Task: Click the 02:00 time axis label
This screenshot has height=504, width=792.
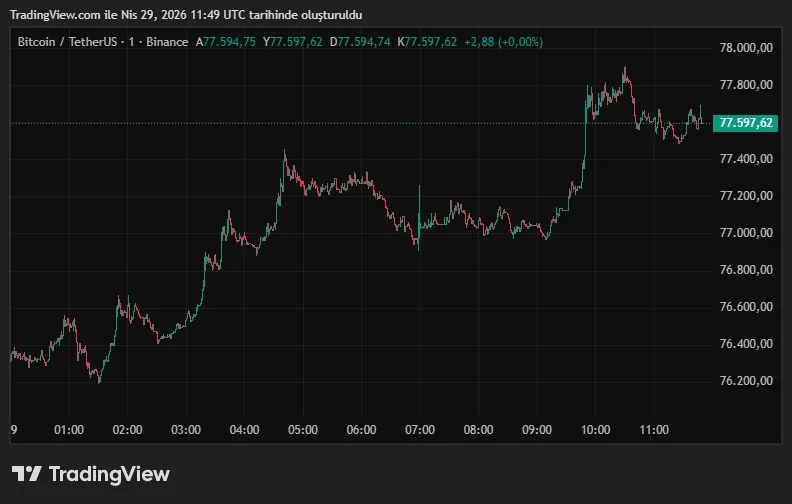Action: click(x=127, y=430)
